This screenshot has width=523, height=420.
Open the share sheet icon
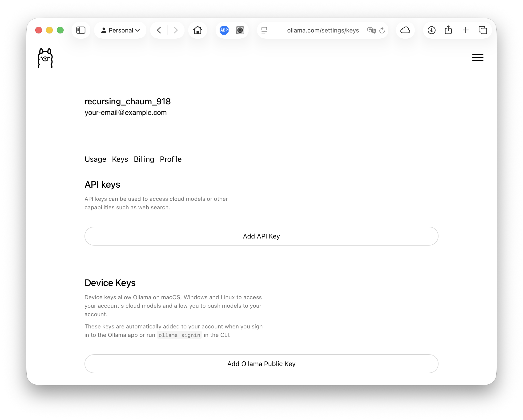[x=448, y=30]
